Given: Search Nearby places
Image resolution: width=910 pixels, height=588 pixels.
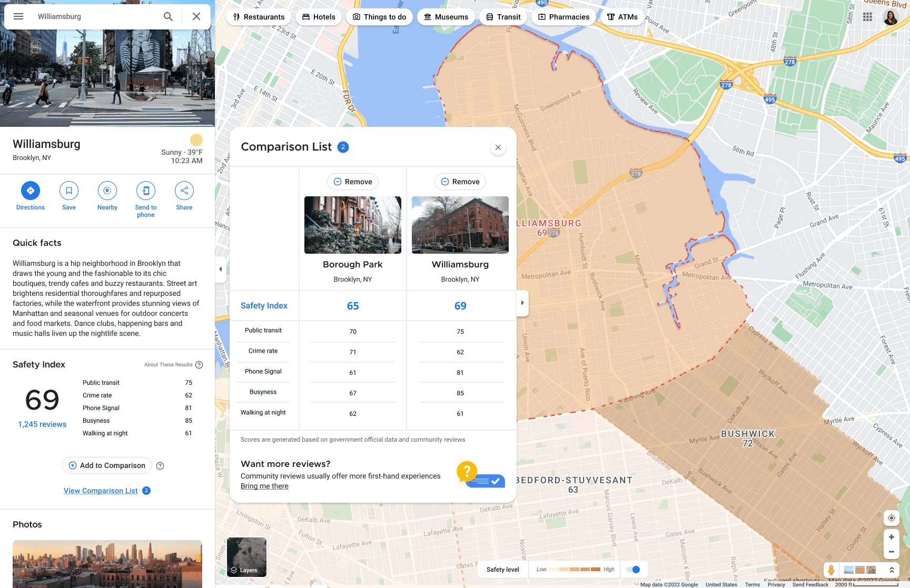Looking at the screenshot, I should tap(107, 196).
